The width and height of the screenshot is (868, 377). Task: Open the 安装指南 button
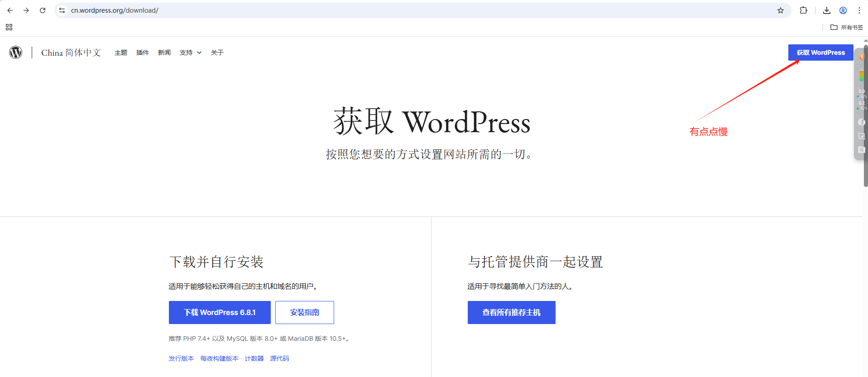click(x=305, y=312)
